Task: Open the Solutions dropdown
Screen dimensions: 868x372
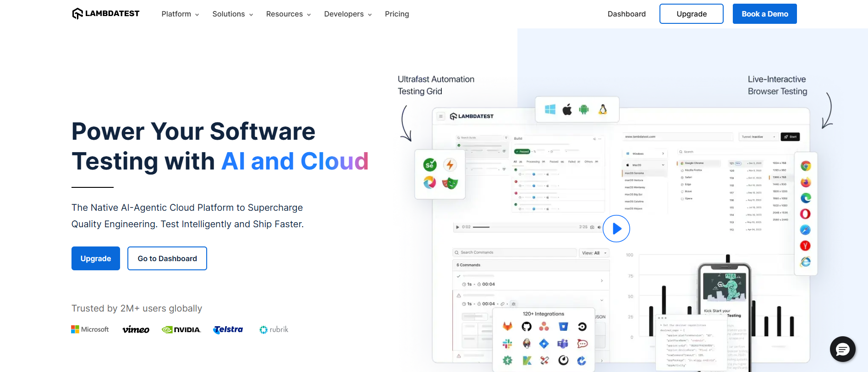Action: 232,14
